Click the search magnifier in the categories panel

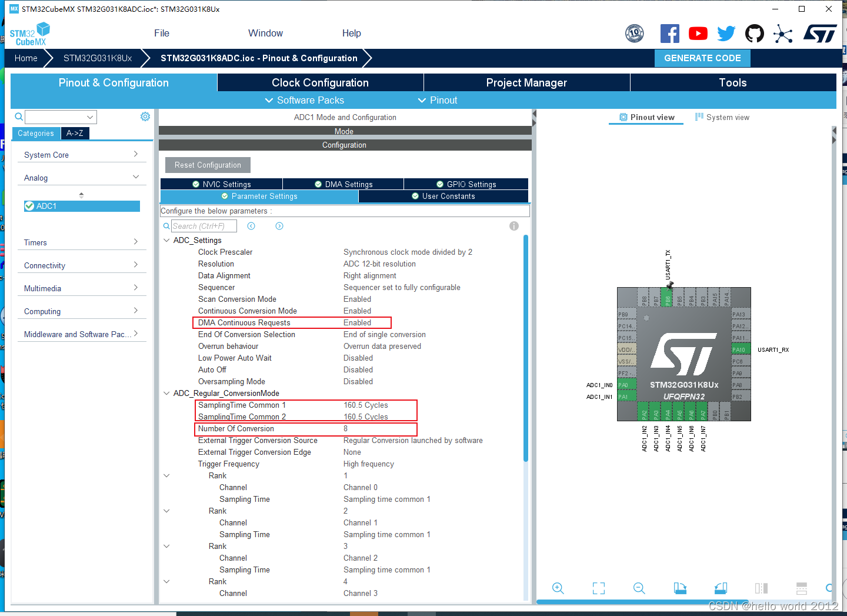(x=19, y=116)
